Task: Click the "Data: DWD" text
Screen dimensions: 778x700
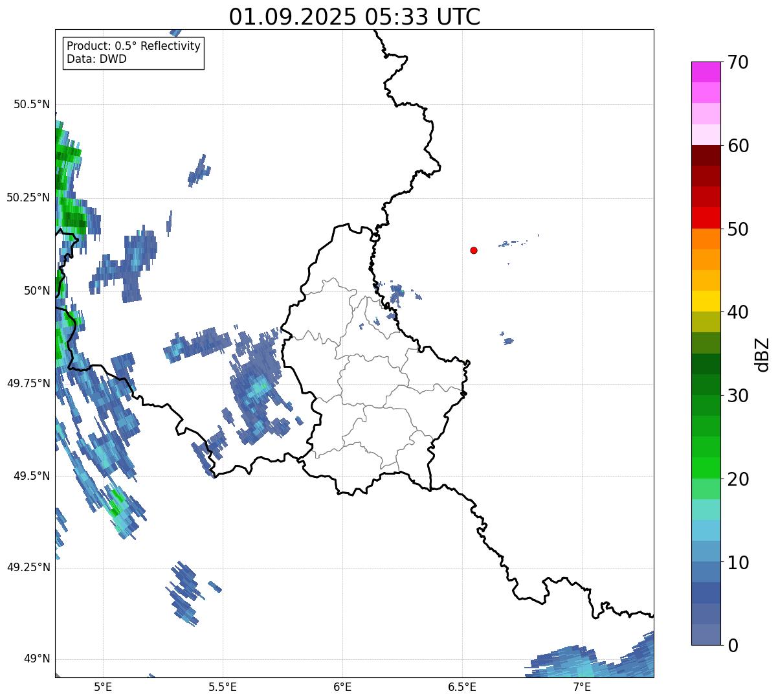Action: 96,60
